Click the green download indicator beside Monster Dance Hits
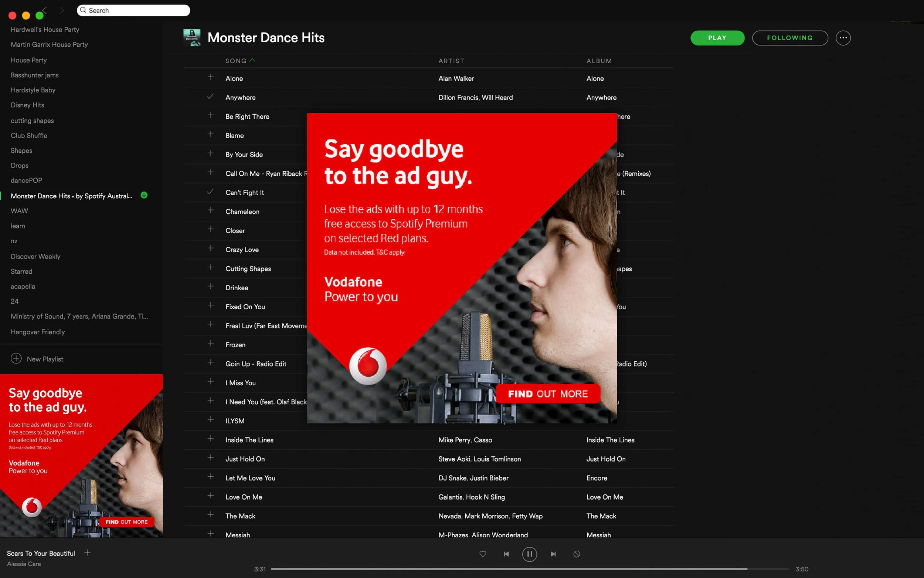The width and height of the screenshot is (924, 578). click(144, 195)
